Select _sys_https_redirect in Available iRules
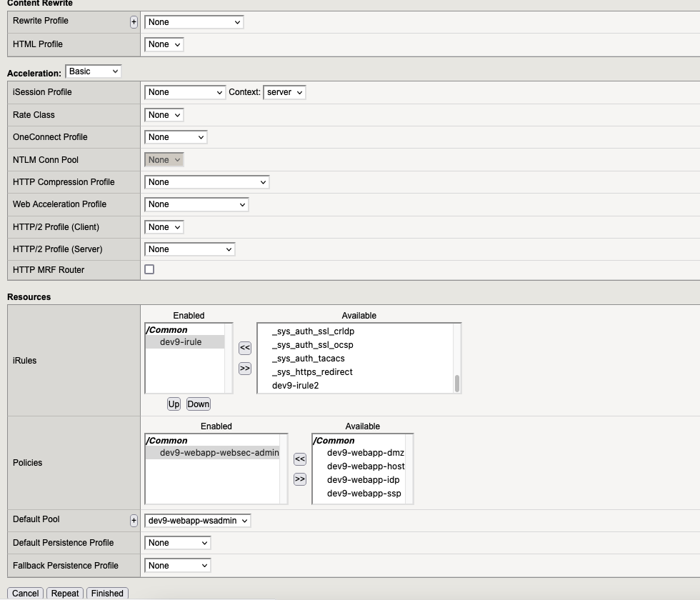 [312, 372]
